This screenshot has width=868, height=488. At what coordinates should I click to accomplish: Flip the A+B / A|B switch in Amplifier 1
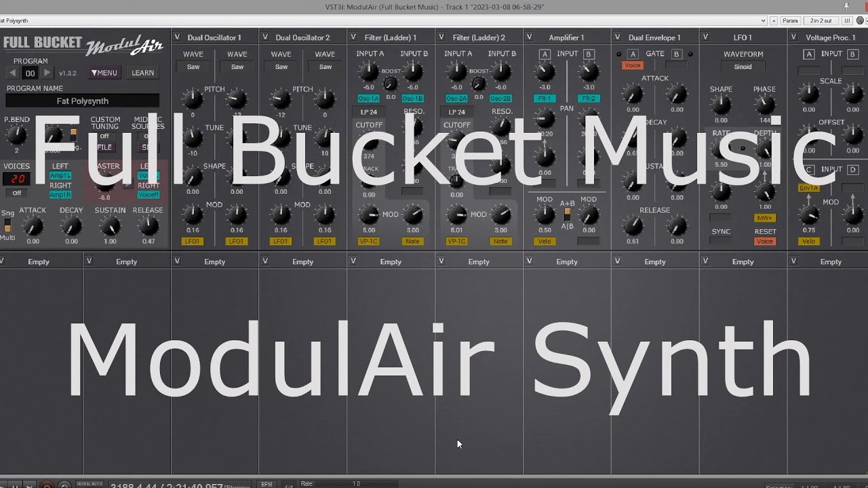(x=567, y=214)
